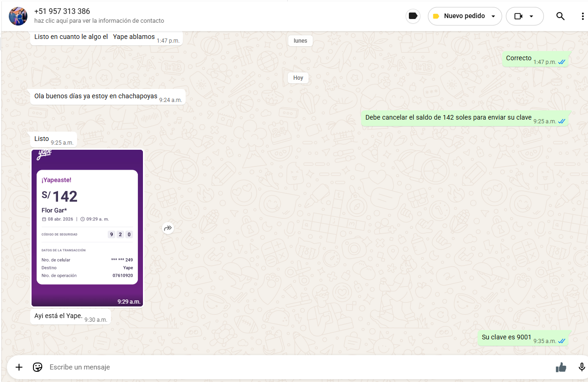Open the contact's profile picture

[18, 16]
